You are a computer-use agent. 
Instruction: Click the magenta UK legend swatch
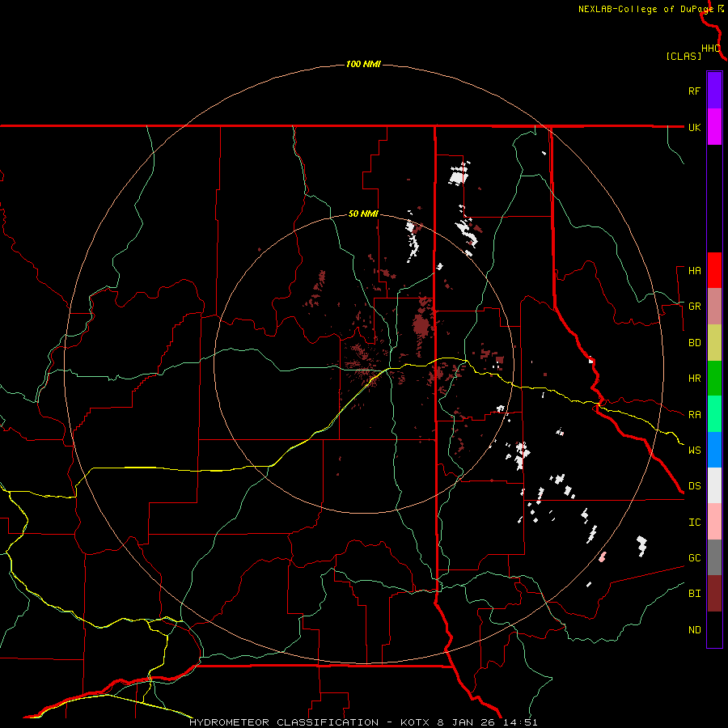pos(714,127)
